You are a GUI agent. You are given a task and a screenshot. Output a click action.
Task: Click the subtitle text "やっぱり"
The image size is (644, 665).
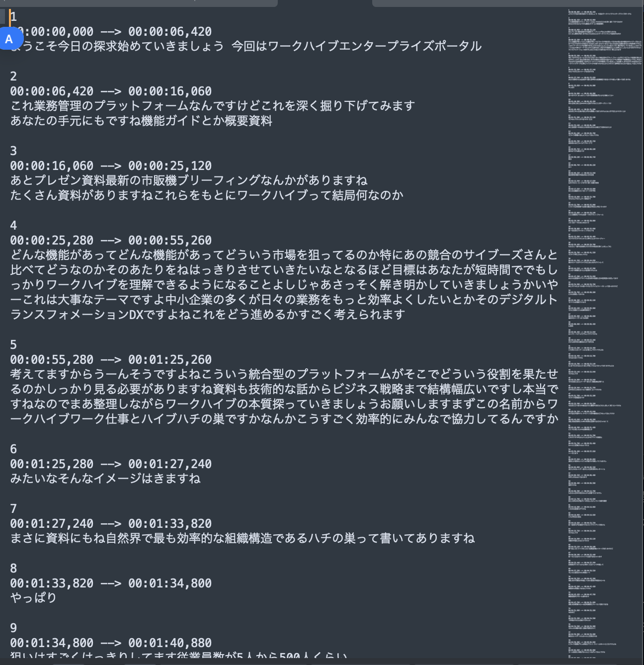point(34,598)
